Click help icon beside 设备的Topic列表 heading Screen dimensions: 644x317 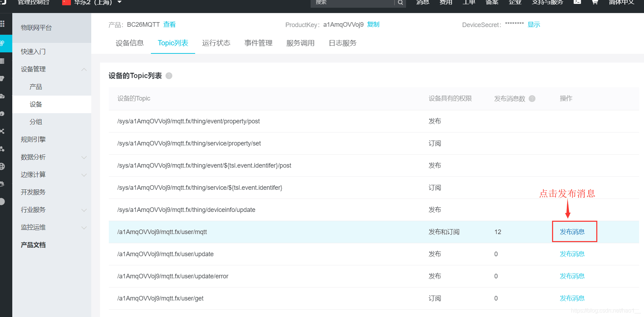[169, 76]
